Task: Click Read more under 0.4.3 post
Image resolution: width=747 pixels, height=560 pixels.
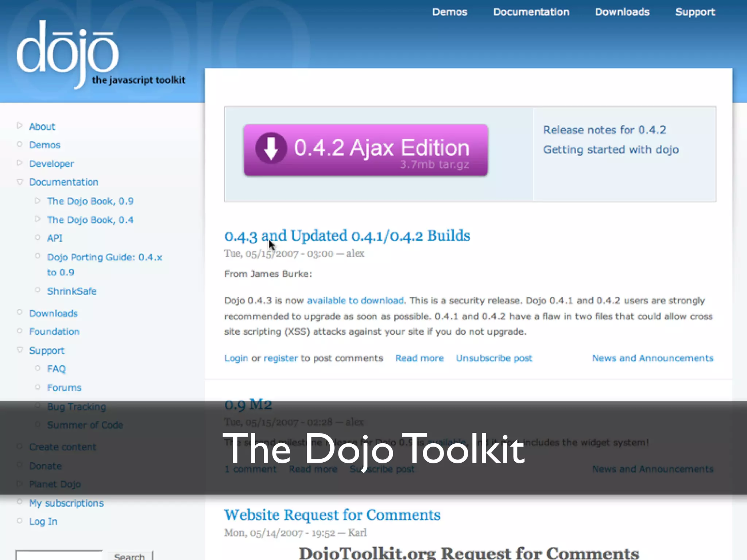Action: pos(419,358)
